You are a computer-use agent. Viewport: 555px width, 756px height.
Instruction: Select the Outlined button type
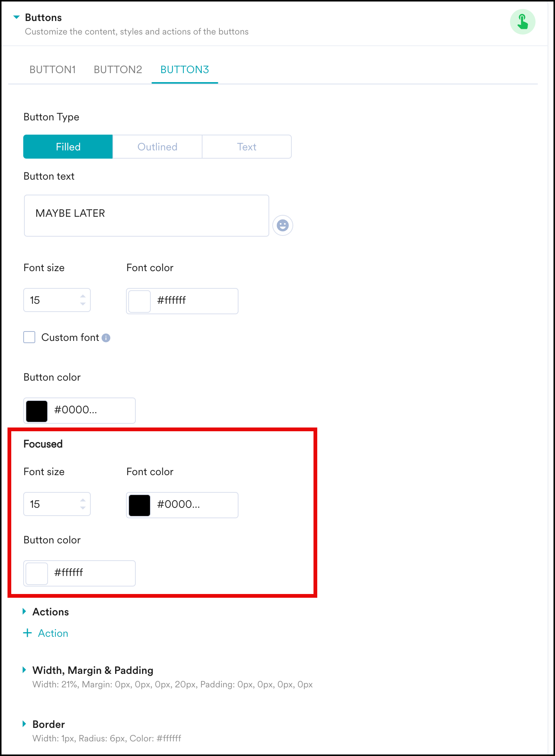(x=157, y=147)
